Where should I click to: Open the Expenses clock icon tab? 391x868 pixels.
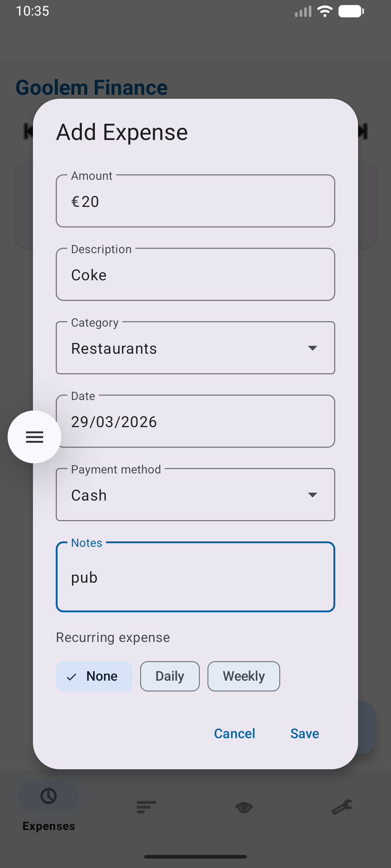point(49,796)
